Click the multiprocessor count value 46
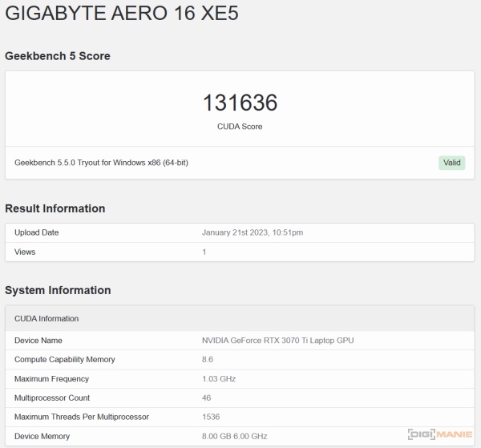The width and height of the screenshot is (481, 448). [x=207, y=398]
